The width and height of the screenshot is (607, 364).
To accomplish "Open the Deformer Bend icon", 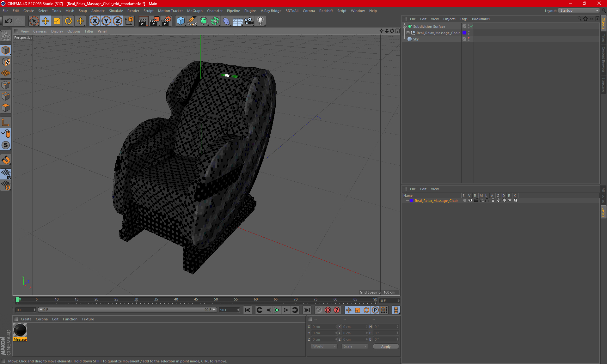I will click(226, 21).
